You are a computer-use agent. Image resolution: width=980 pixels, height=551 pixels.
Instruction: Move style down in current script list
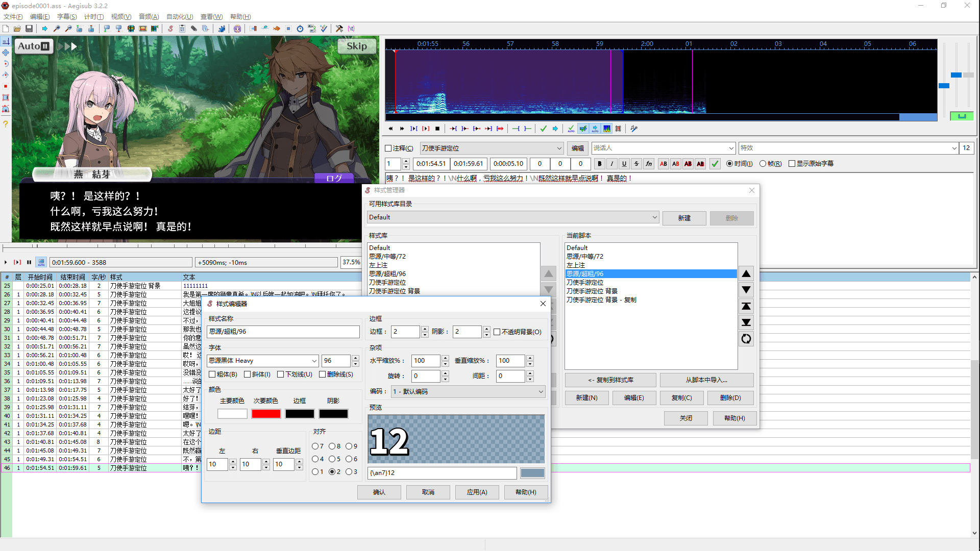[x=746, y=290]
